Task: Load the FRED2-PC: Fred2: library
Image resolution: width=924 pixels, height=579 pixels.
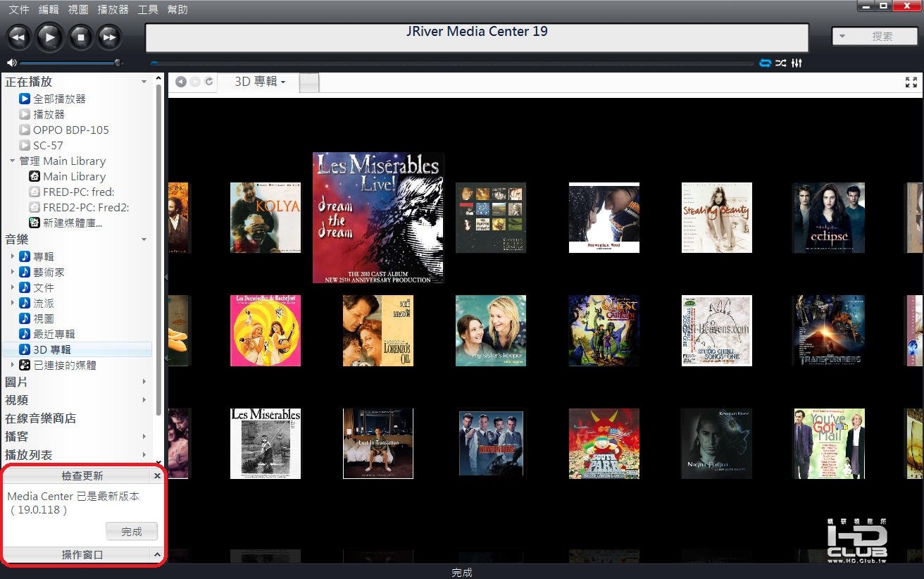Action: (79, 207)
